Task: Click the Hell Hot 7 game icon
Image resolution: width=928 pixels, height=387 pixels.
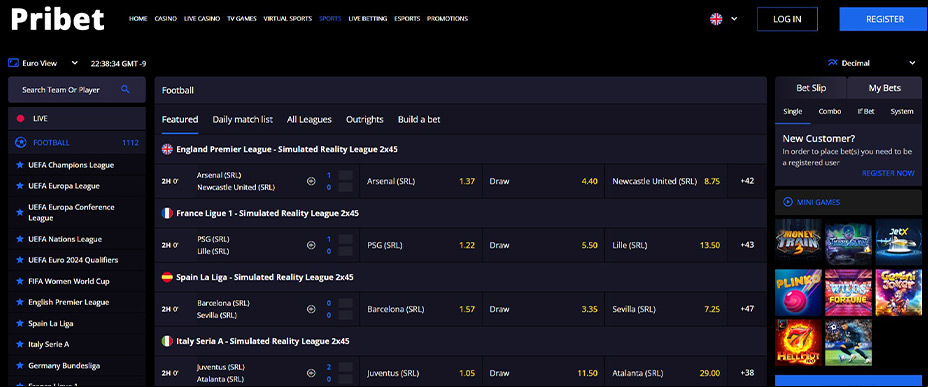Action: coord(798,342)
